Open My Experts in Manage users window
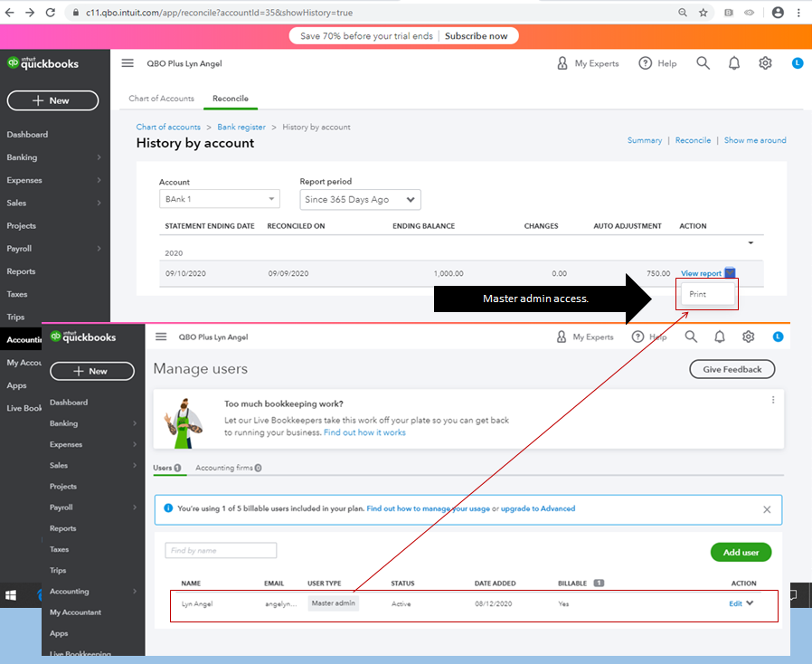812x664 pixels. (x=585, y=337)
